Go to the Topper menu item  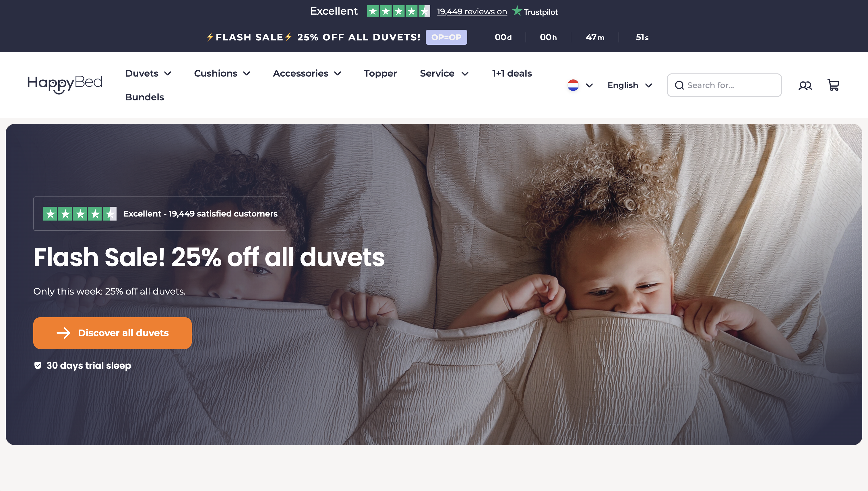[x=380, y=73]
